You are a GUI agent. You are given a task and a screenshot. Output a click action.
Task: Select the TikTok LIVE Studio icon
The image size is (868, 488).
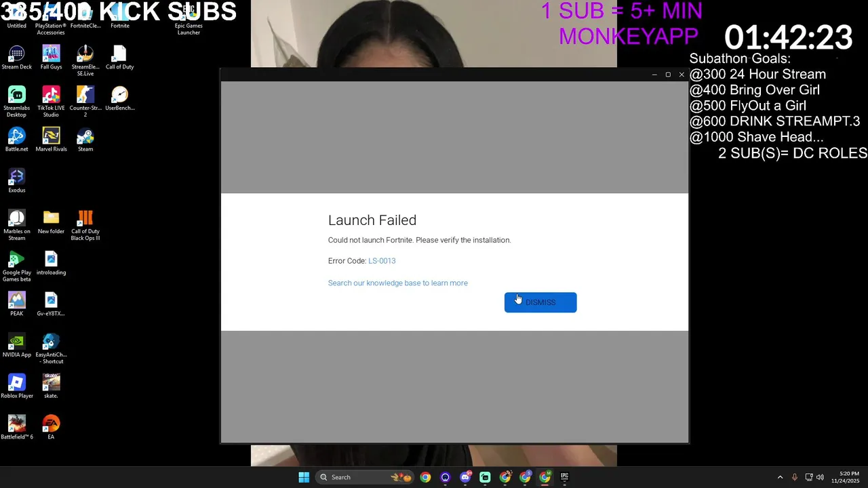51,102
